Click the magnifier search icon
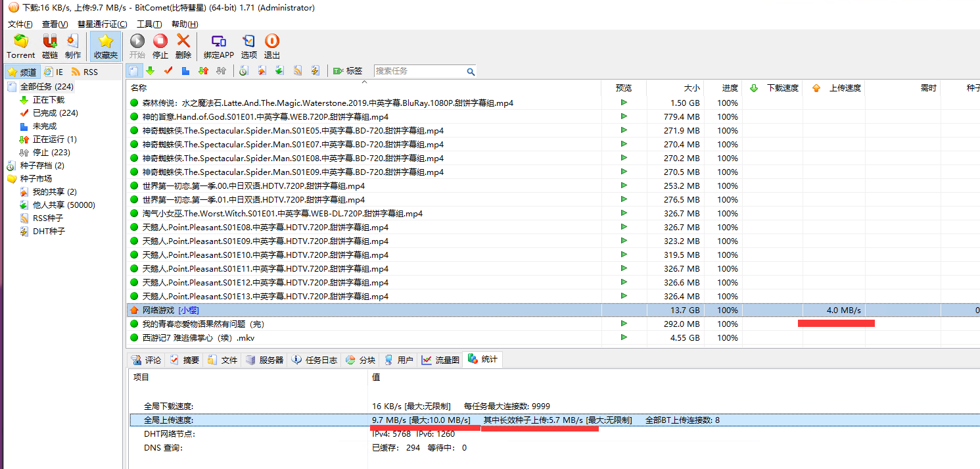 point(471,71)
